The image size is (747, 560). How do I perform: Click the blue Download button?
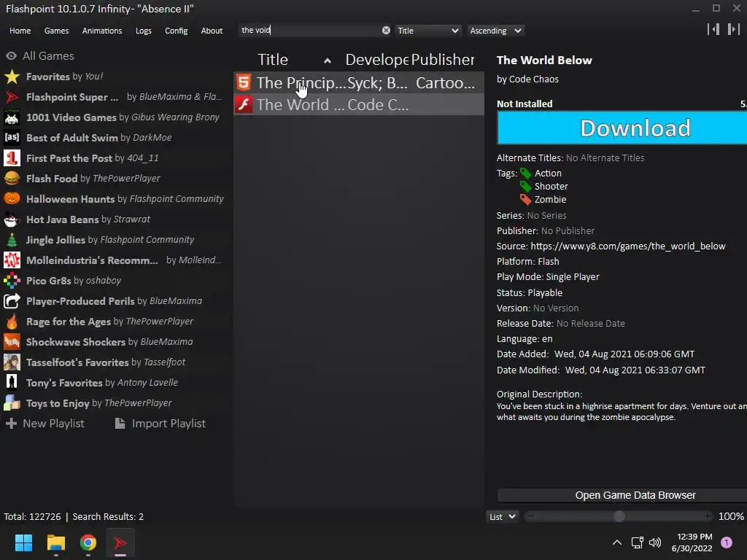pyautogui.click(x=622, y=128)
